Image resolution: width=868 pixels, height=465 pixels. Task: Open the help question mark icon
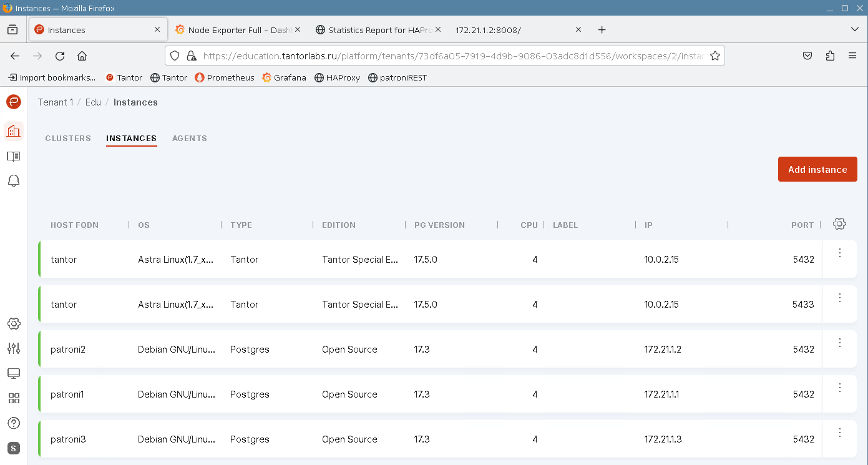14,423
